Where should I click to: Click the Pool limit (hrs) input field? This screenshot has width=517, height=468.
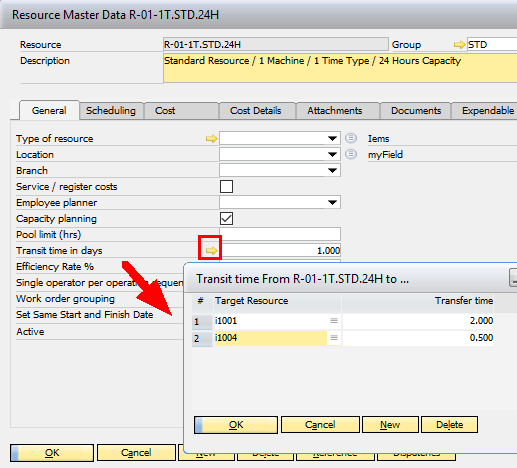pos(280,234)
